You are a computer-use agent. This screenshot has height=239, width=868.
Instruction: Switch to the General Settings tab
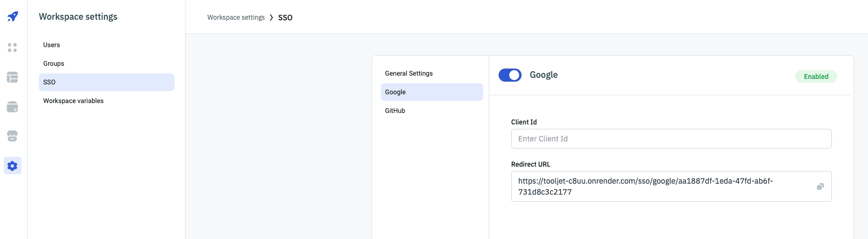409,73
